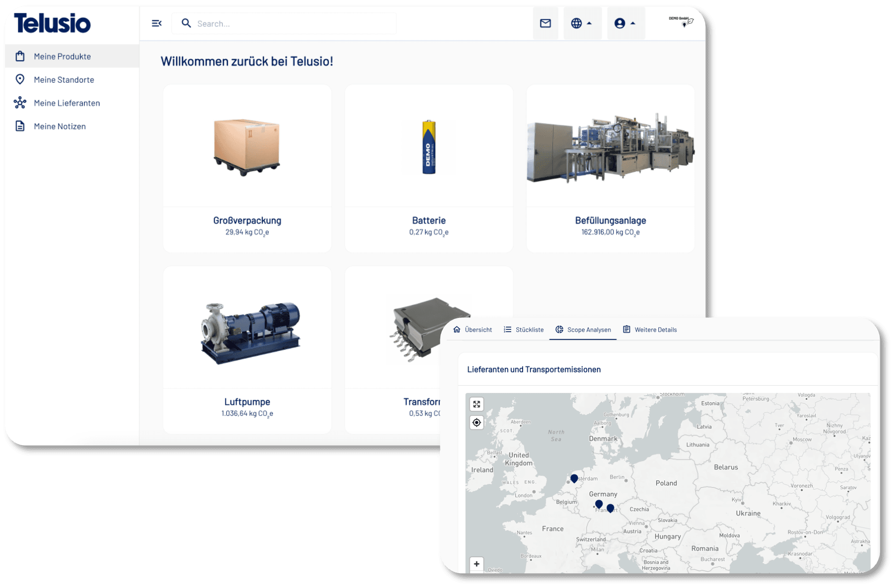Click the network icon for Meine Lieferanten
This screenshot has height=588, width=894.
pyautogui.click(x=20, y=103)
